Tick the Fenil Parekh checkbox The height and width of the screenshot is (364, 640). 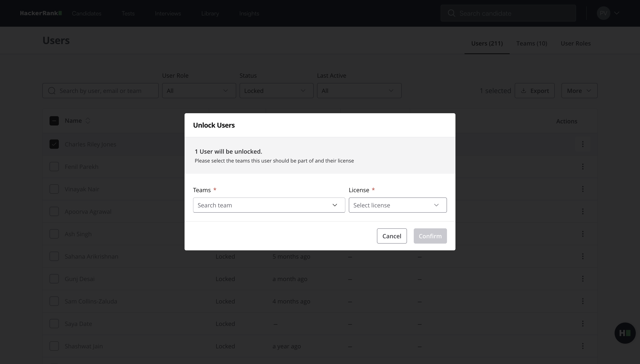(x=54, y=167)
